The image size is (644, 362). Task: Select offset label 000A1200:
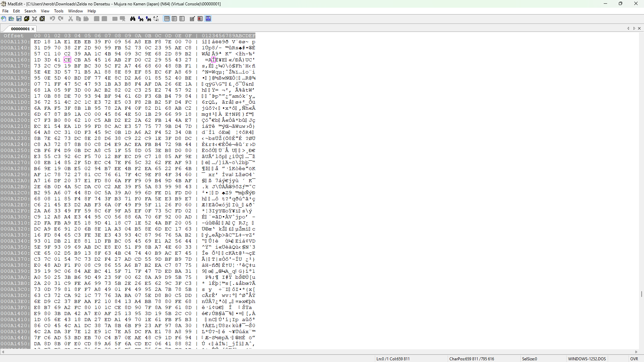(x=15, y=120)
